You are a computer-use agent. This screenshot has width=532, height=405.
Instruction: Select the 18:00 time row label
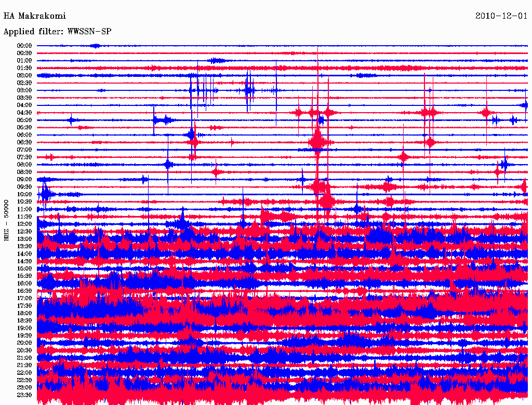click(x=24, y=313)
